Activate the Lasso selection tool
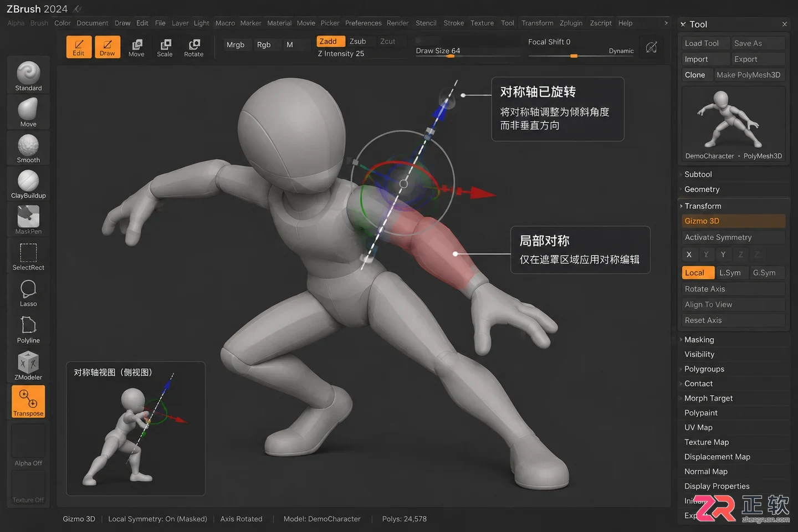Image resolution: width=798 pixels, height=532 pixels. tap(28, 293)
